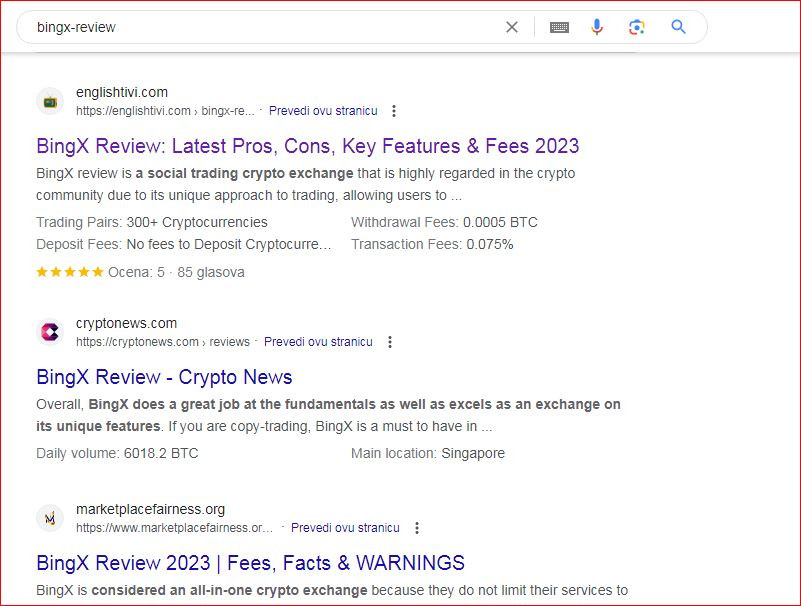Click Main location: Singapore text
Viewport: 801px width, 606px height.
pos(428,453)
